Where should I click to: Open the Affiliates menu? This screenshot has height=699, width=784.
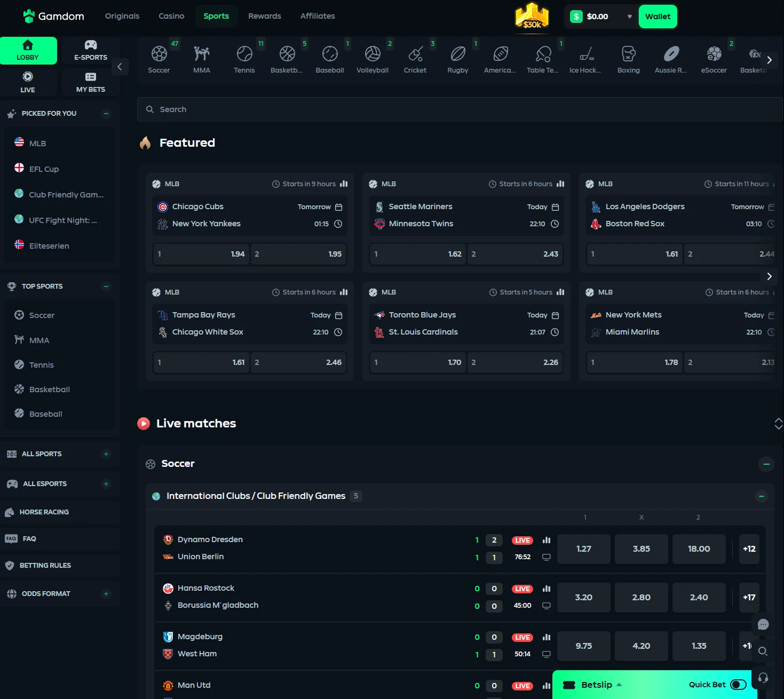318,16
